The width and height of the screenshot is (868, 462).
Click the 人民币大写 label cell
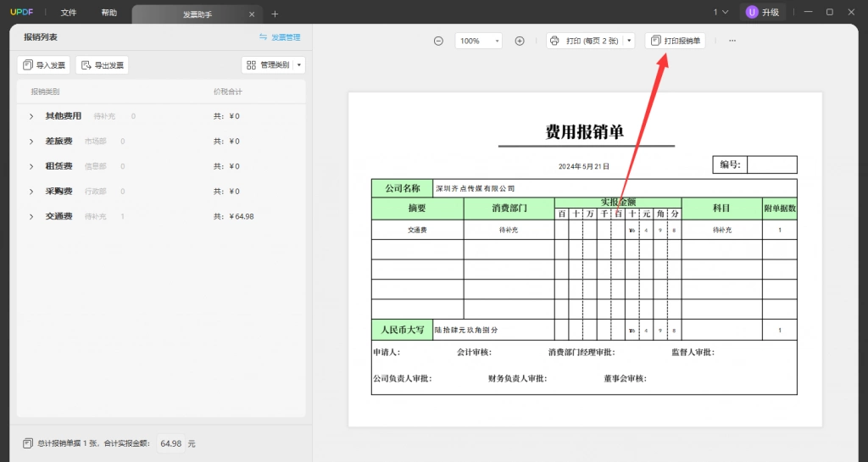[x=403, y=330]
